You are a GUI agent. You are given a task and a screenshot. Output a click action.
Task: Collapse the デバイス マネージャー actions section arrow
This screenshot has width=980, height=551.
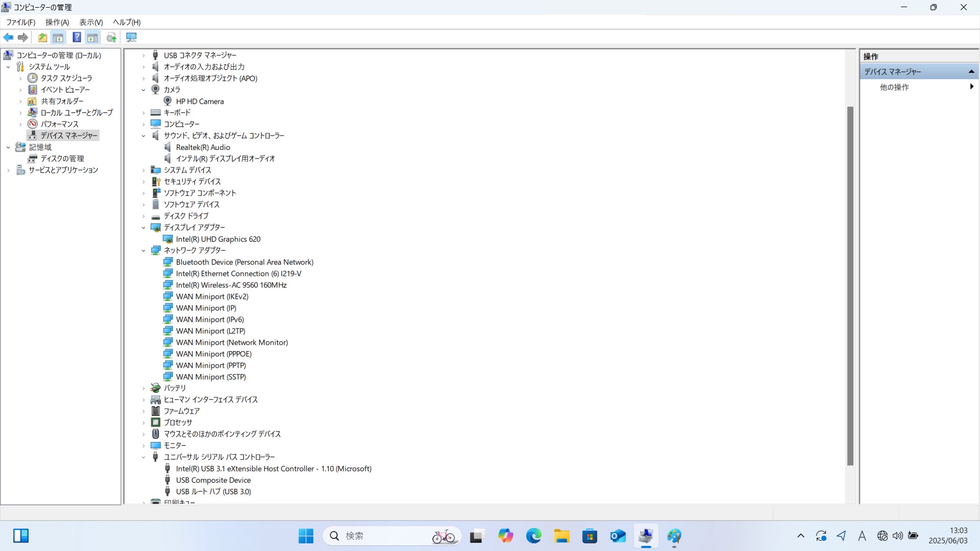971,71
